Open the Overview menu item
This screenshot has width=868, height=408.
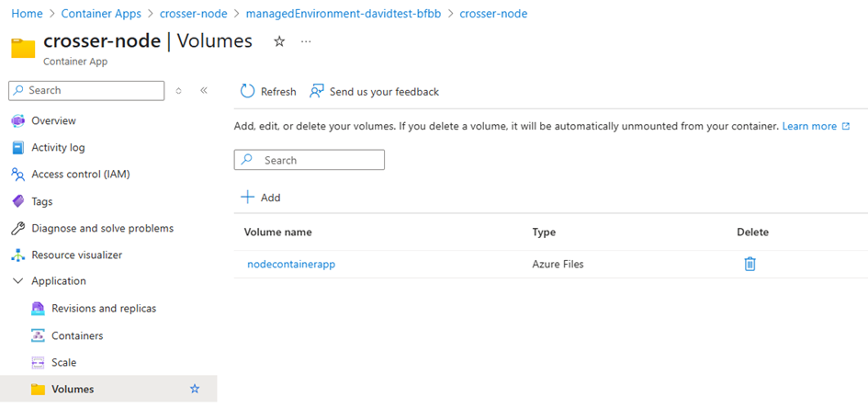53,120
